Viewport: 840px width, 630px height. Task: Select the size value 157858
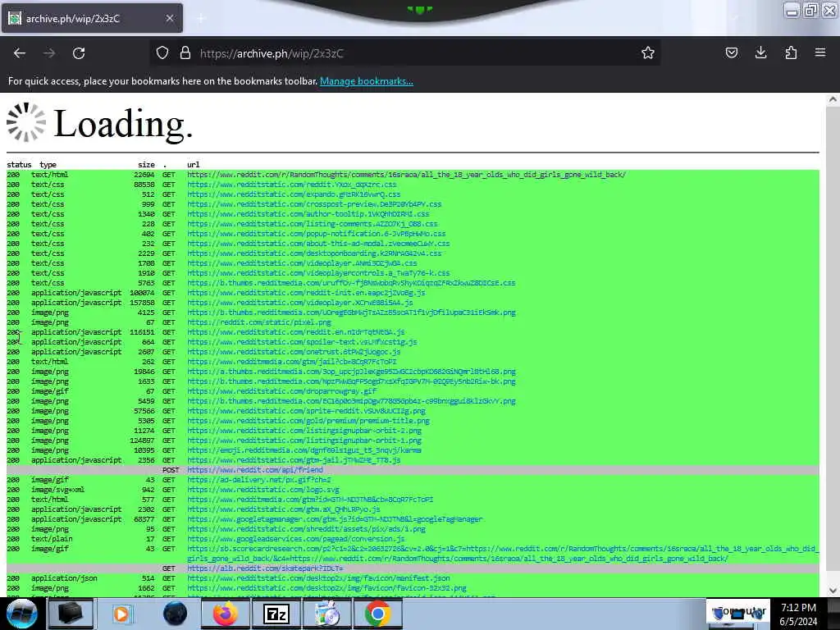tap(142, 303)
